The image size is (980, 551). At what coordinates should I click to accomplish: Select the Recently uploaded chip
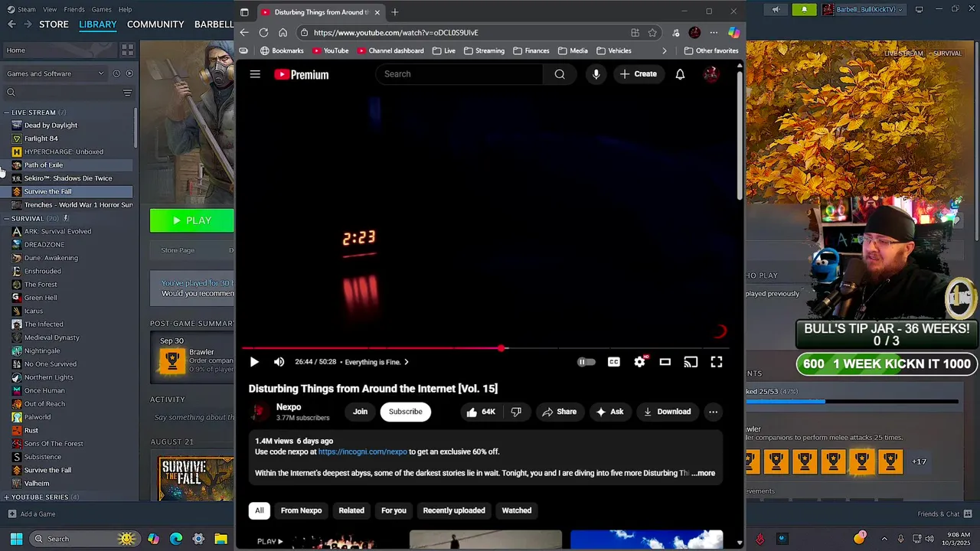454,510
